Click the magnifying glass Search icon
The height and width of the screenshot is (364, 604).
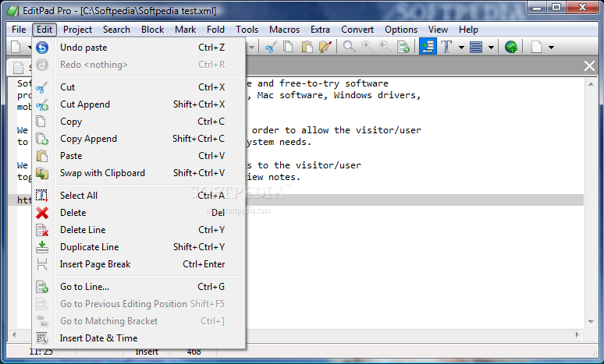[349, 47]
